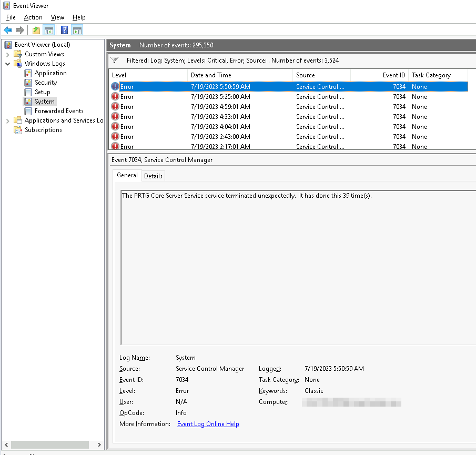476x455 pixels.
Task: Expand Applications and Services Logs node
Action: tap(8, 121)
